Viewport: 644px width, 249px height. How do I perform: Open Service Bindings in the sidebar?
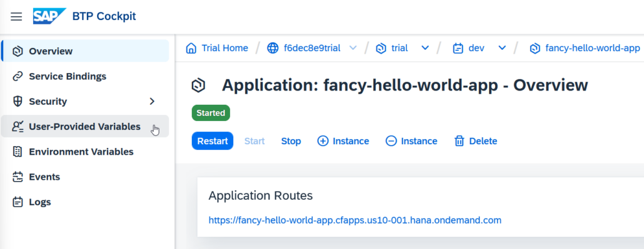point(85,76)
